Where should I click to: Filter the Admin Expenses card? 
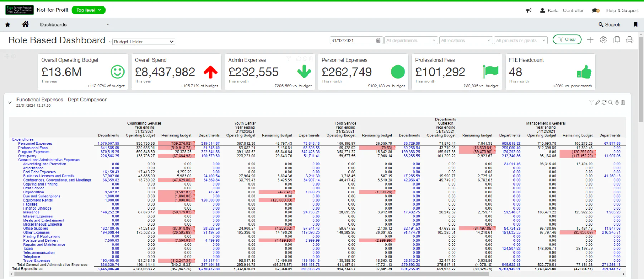(288, 59)
